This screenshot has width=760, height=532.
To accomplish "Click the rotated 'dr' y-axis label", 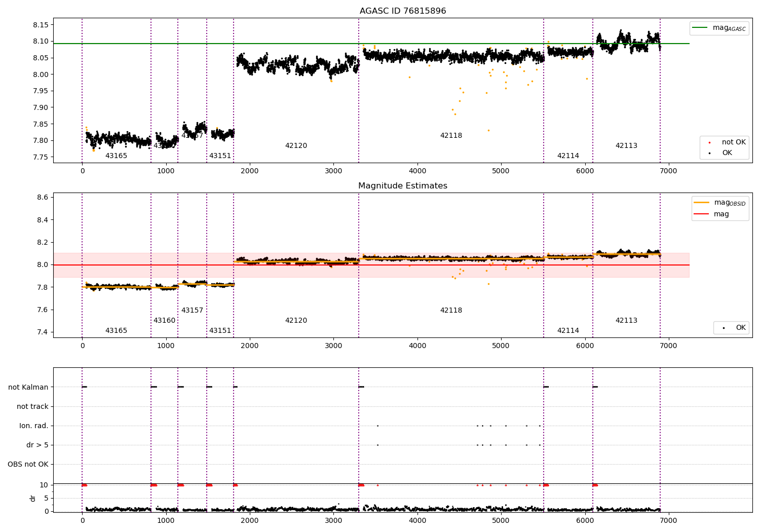I will pyautogui.click(x=33, y=499).
